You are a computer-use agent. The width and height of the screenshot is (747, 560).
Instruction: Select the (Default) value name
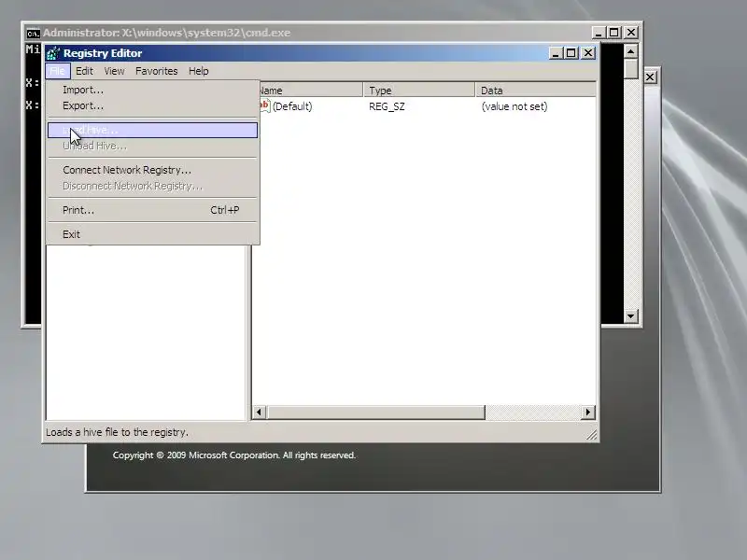pyautogui.click(x=292, y=106)
